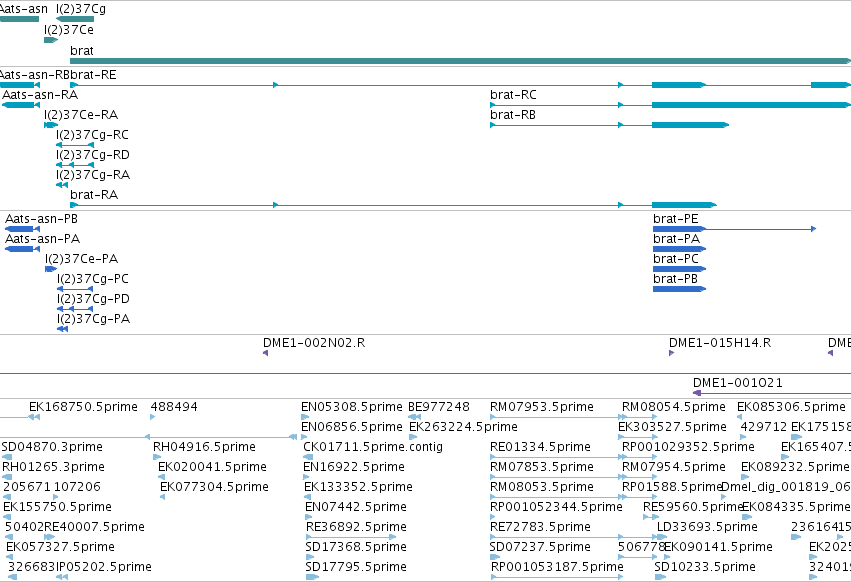The height and width of the screenshot is (582, 851).
Task: Select the l(2)37Cg-PA protein label
Action: [x=93, y=319]
